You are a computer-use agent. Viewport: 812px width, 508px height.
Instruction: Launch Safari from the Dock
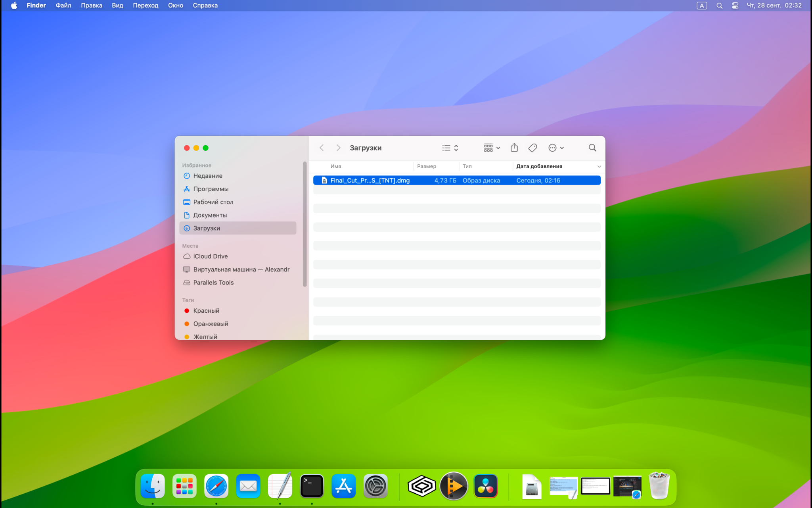click(216, 486)
